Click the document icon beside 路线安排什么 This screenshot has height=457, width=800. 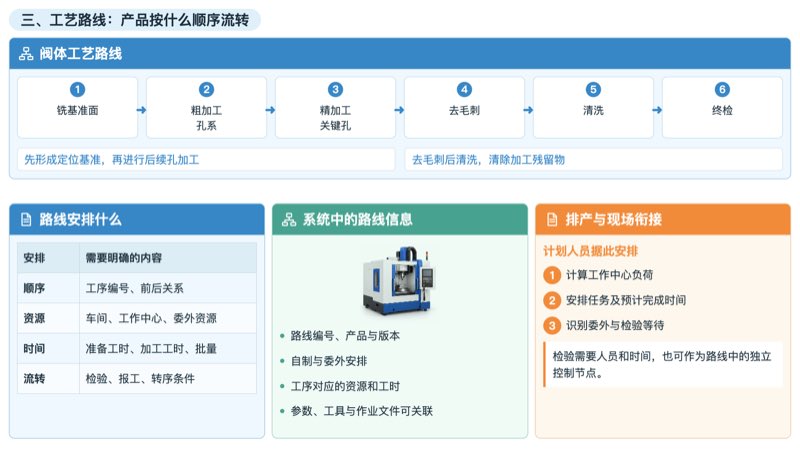pos(26,219)
